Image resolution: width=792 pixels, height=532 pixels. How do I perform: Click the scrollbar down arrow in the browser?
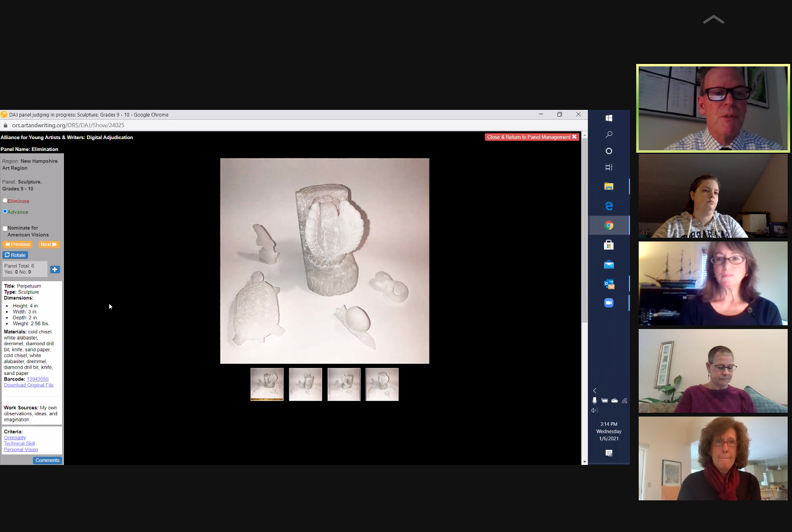pyautogui.click(x=584, y=461)
